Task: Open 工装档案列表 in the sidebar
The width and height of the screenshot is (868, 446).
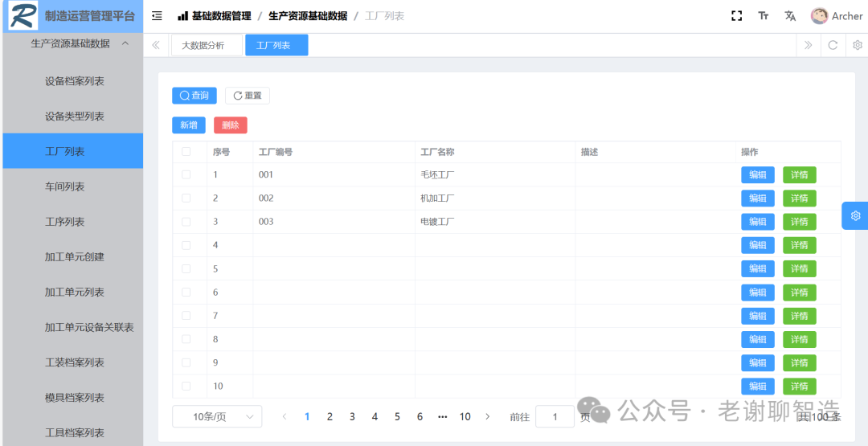Action: click(73, 362)
